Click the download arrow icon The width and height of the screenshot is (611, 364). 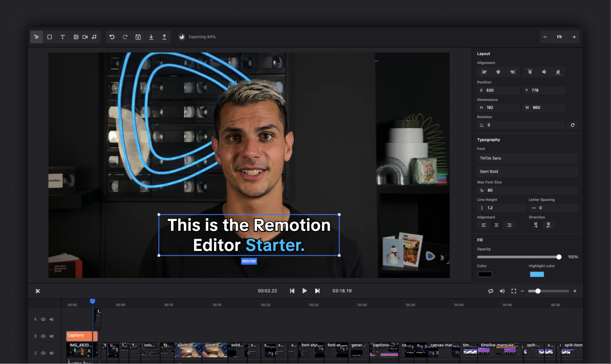(x=151, y=37)
